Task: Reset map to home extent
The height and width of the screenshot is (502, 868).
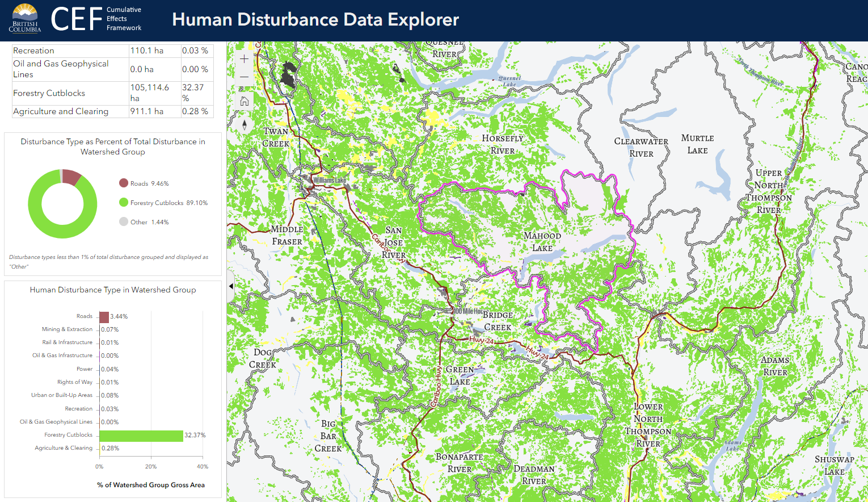Action: click(x=245, y=102)
